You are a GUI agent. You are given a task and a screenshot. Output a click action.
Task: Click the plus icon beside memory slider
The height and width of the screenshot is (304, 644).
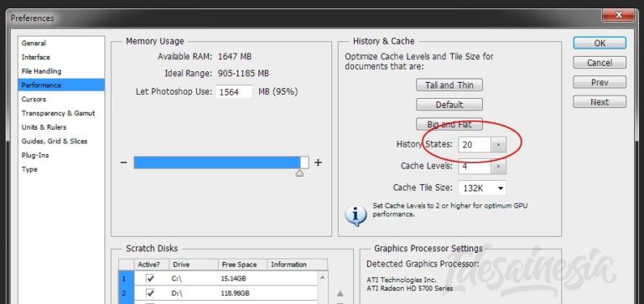pos(318,162)
